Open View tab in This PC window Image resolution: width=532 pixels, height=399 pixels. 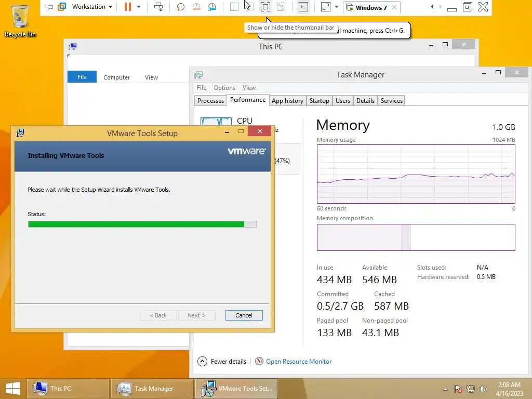point(151,77)
